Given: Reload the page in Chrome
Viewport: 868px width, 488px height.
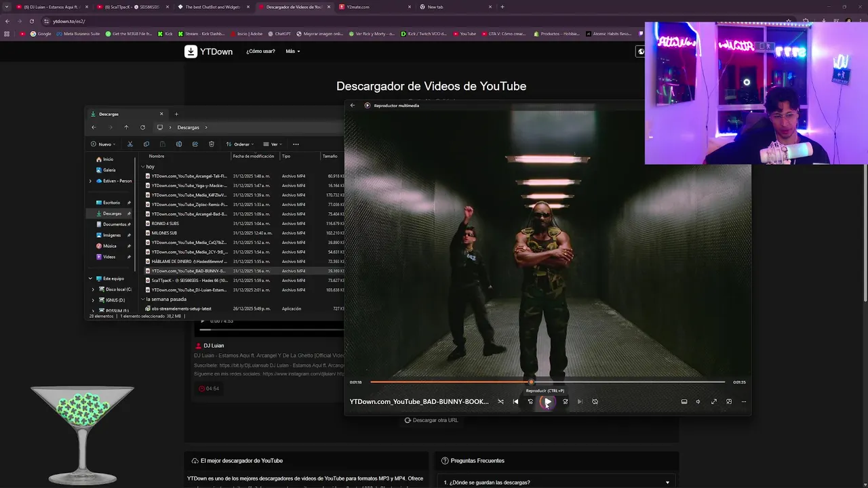Looking at the screenshot, I should 31,21.
